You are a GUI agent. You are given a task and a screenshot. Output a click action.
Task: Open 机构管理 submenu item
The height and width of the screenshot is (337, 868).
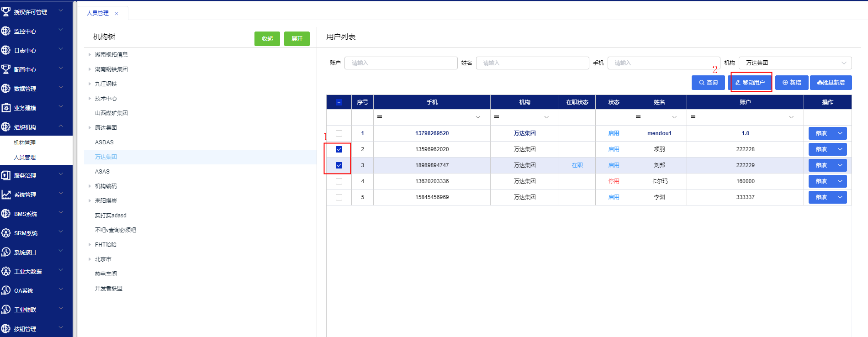(25, 143)
